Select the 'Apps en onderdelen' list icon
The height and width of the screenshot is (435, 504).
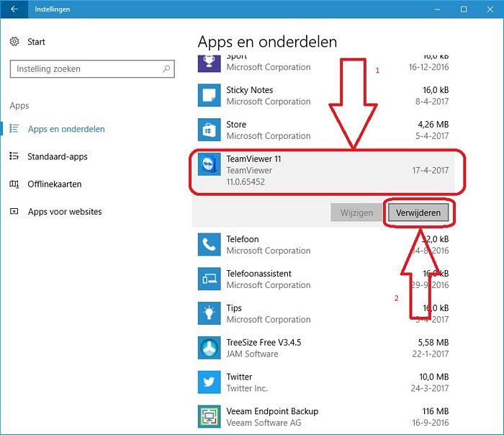14,129
